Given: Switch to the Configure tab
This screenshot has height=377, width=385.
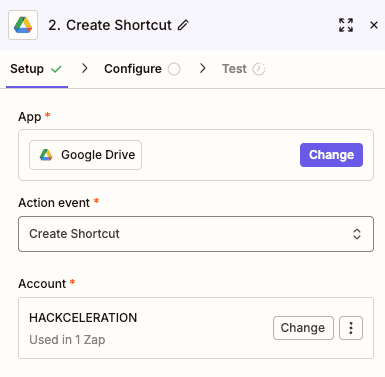Looking at the screenshot, I should pos(142,69).
